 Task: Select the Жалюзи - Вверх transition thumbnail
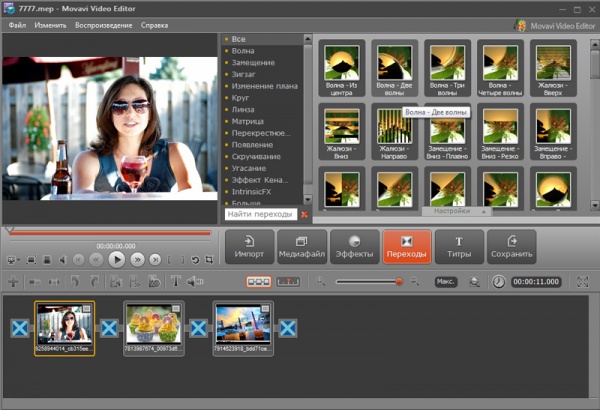(x=553, y=62)
